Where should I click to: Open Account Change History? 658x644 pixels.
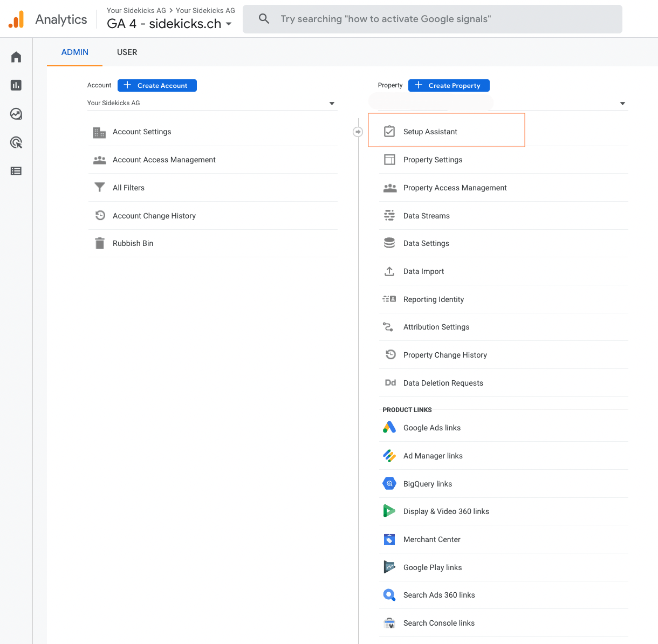click(213, 216)
